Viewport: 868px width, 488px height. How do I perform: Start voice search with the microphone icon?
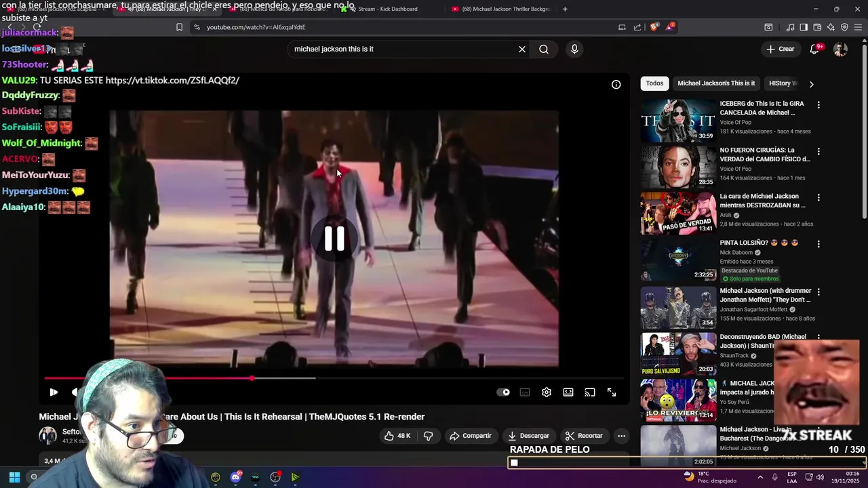point(574,49)
